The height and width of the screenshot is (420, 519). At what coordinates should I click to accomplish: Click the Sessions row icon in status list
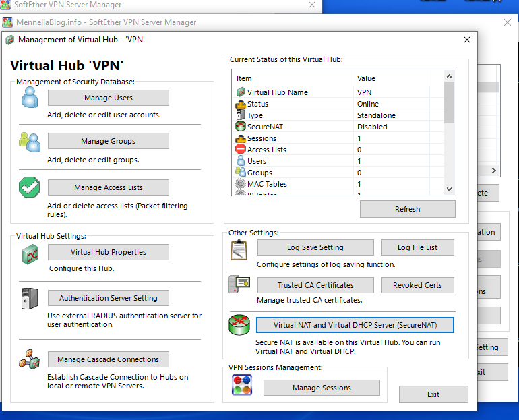point(241,138)
